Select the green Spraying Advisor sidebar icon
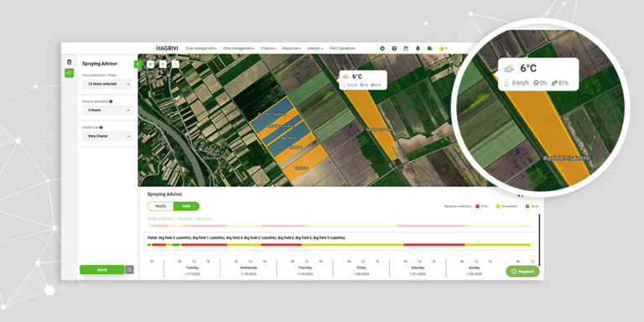Screen dimensions: 644x322 tap(69, 73)
